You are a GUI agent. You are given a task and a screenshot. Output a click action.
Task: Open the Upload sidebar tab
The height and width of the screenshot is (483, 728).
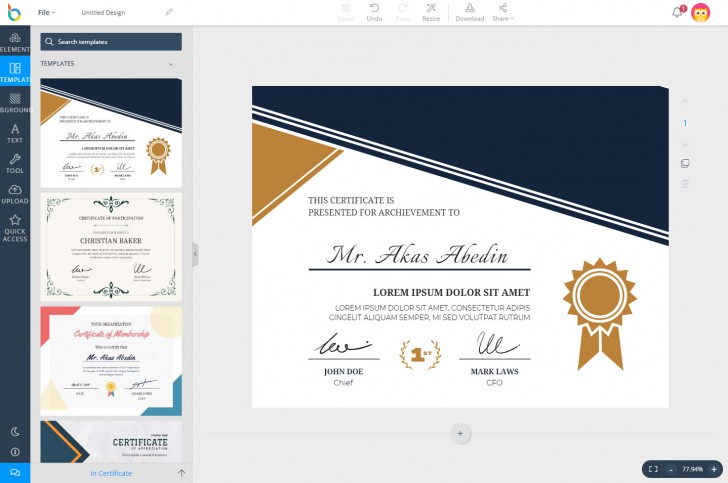pos(15,194)
